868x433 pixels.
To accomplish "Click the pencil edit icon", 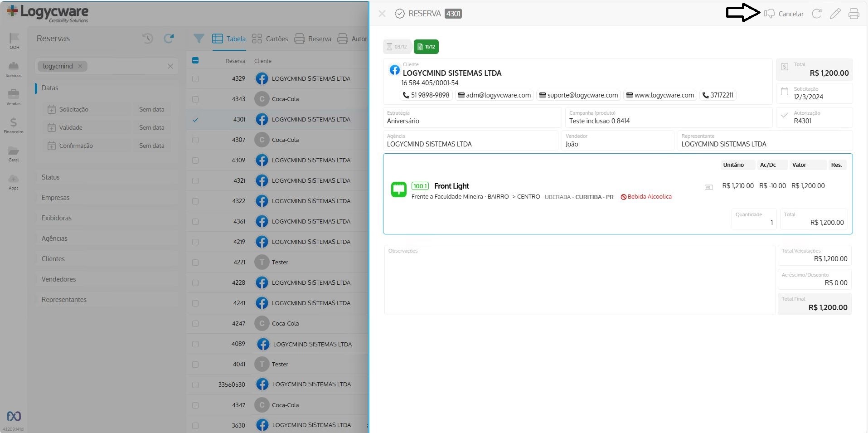I will tap(835, 14).
